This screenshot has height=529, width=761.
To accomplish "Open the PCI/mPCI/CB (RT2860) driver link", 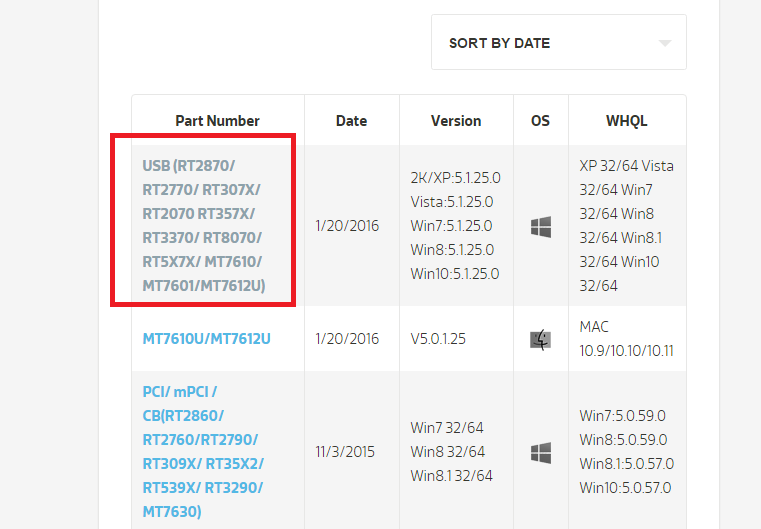I will pos(203,452).
